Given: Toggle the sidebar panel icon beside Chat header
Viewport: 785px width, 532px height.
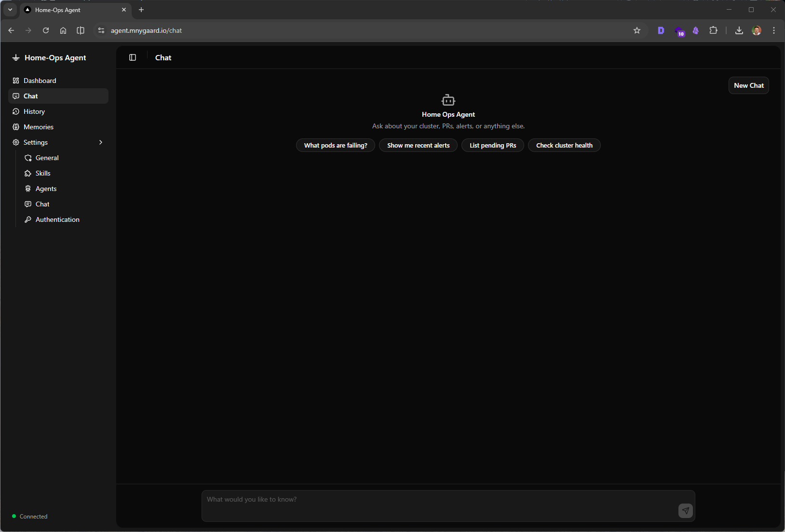Looking at the screenshot, I should click(x=133, y=57).
